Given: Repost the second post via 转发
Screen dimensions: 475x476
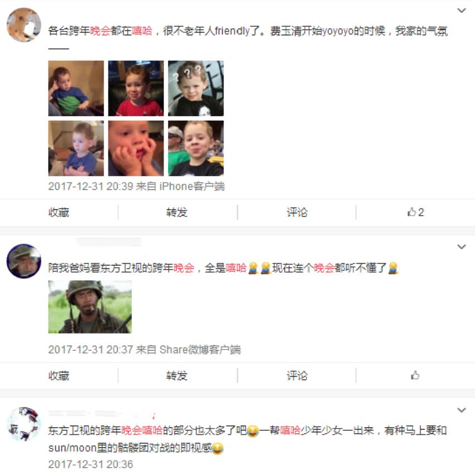Looking at the screenshot, I should (x=177, y=375).
